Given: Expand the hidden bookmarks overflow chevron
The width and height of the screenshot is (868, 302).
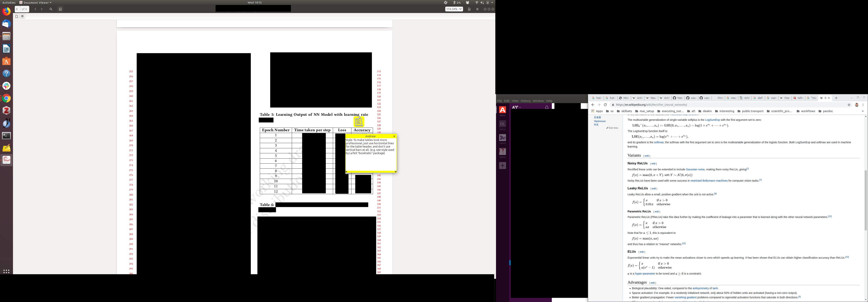Looking at the screenshot, I should [x=863, y=111].
